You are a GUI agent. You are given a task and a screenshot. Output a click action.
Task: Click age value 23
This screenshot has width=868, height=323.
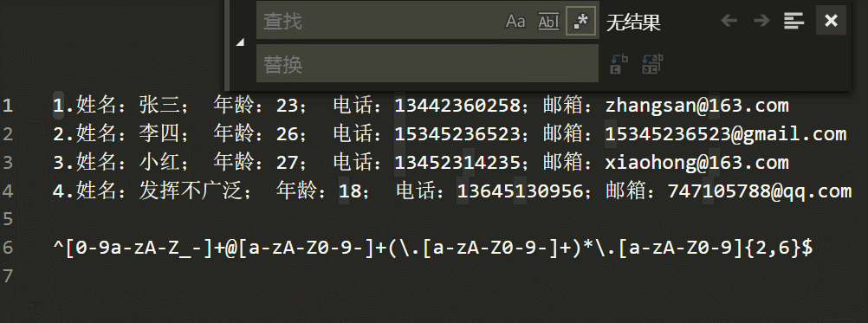tap(288, 106)
